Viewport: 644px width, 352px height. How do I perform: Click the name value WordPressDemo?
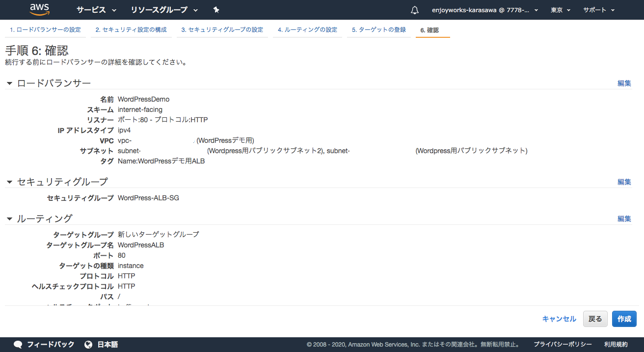(x=143, y=99)
